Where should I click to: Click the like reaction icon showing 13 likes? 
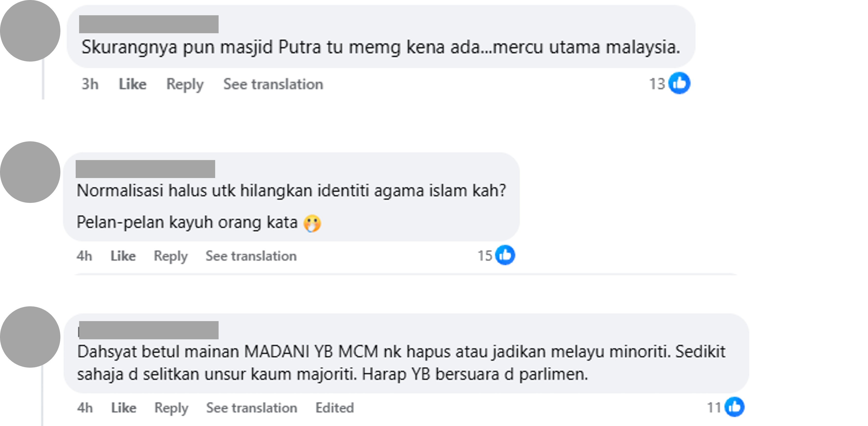[679, 83]
